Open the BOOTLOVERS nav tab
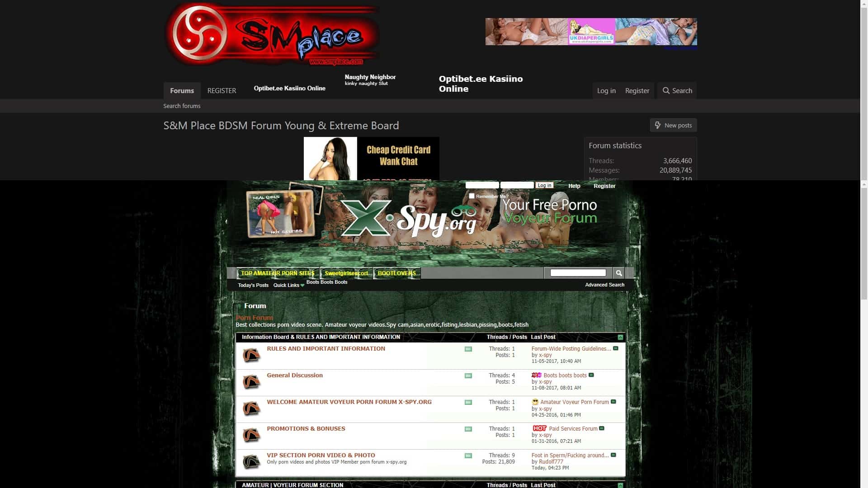The height and width of the screenshot is (488, 868). [396, 273]
